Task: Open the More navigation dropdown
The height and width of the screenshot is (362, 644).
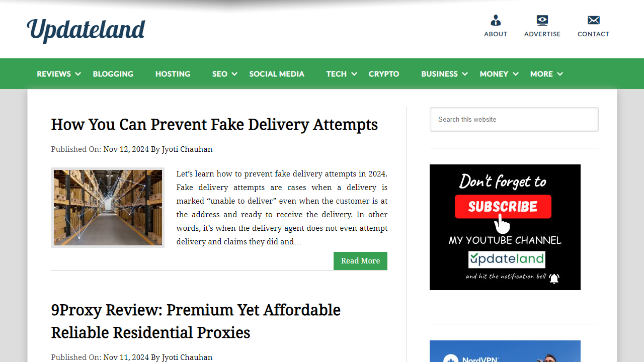Action: [546, 74]
